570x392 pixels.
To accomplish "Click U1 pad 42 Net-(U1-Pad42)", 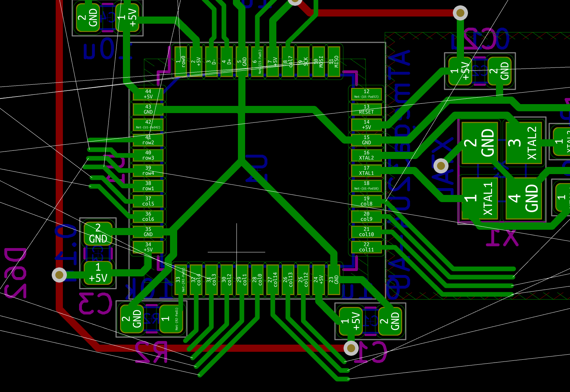I will click(148, 125).
